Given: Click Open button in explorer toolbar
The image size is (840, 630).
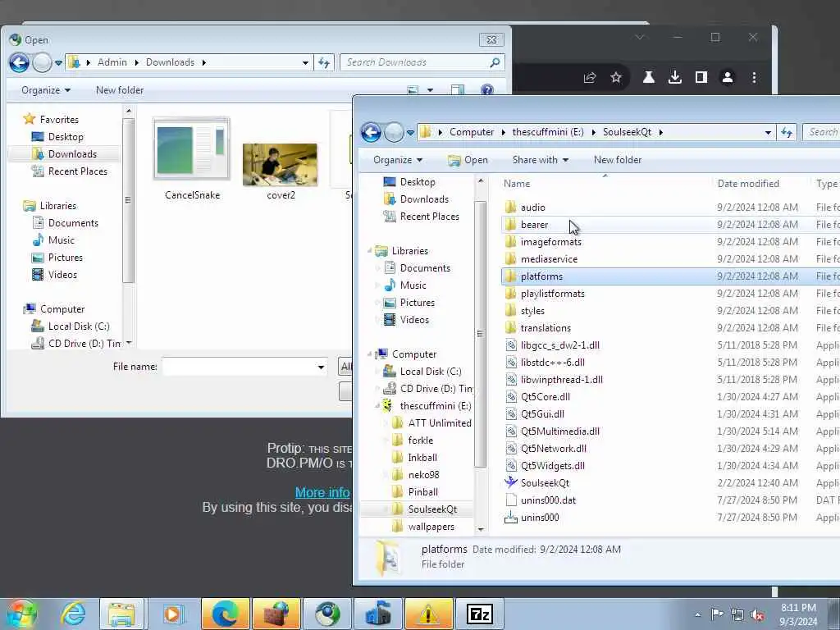Looking at the screenshot, I should click(x=468, y=160).
